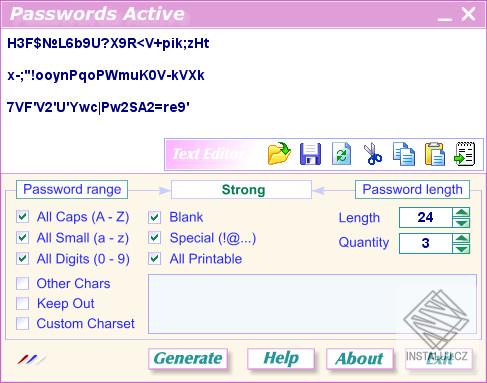Click the Exit button
Screen dimensions: 487x383
[x=439, y=359]
